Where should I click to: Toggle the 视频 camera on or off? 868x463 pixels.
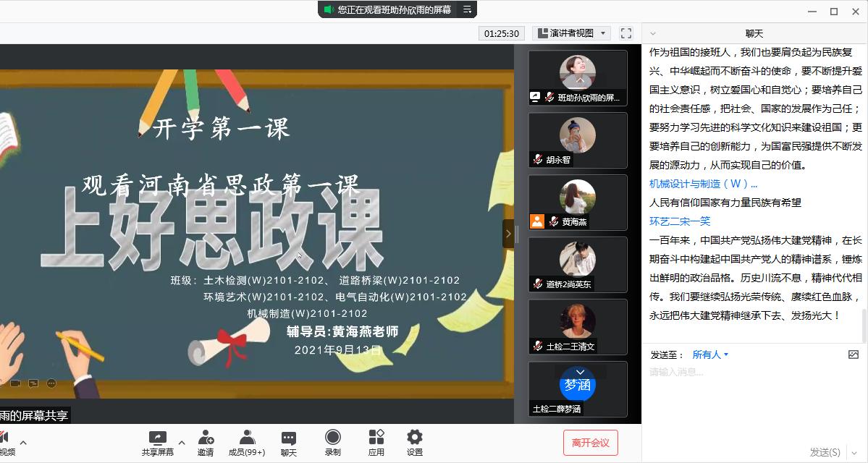coord(4,438)
